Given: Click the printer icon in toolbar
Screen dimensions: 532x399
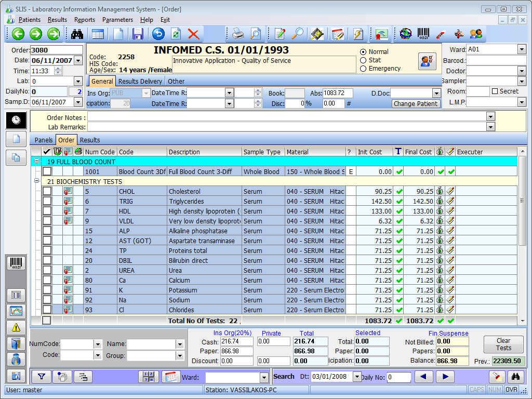Looking at the screenshot, I should pos(238,34).
